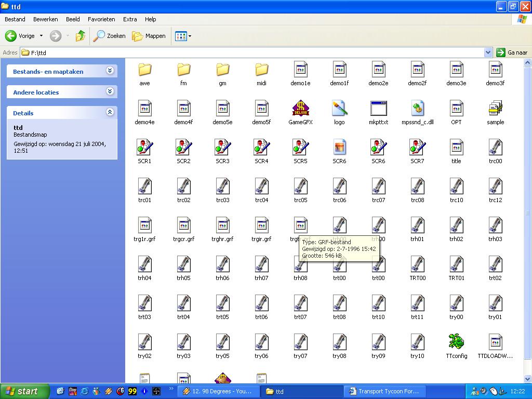Image resolution: width=532 pixels, height=399 pixels.
Task: Toggle the Mappen folders pane
Action: tap(149, 36)
